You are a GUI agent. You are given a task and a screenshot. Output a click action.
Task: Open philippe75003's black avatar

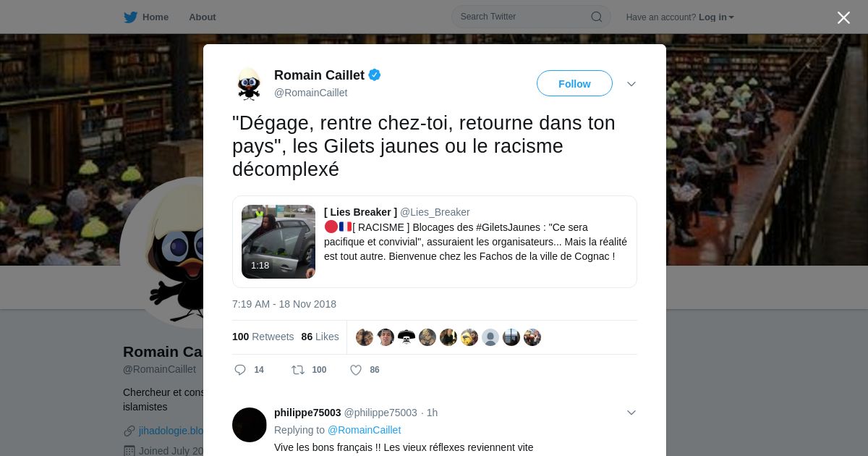(x=250, y=425)
